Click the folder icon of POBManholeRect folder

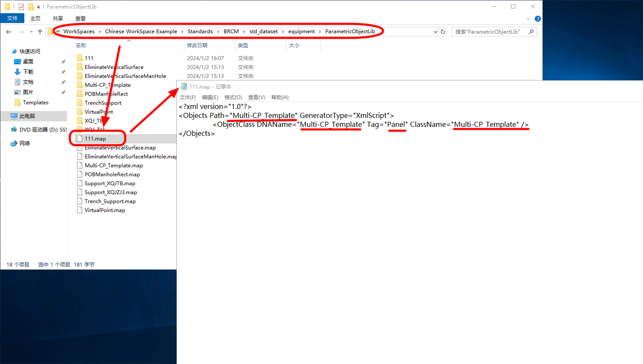point(80,94)
